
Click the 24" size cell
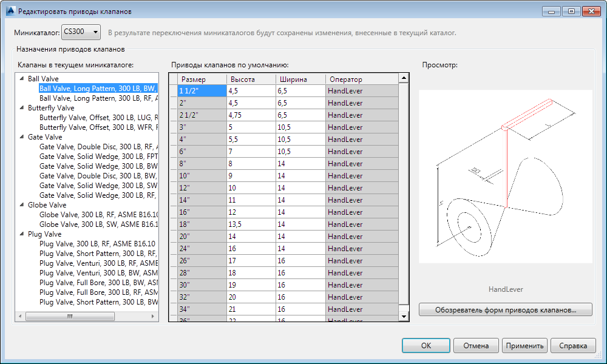click(x=202, y=249)
